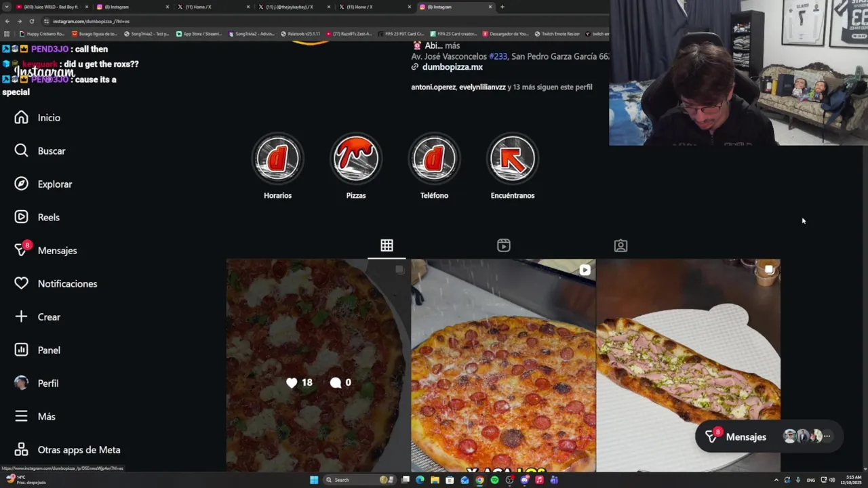
Task: Open the Panel dashboard icon
Action: (21, 350)
